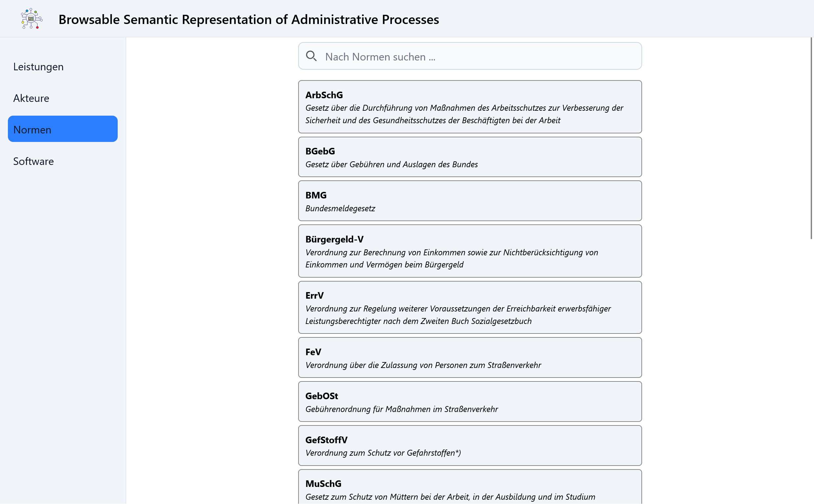Open the ArbSchG norm entry
Viewport: 814px width, 504px height.
tap(469, 107)
